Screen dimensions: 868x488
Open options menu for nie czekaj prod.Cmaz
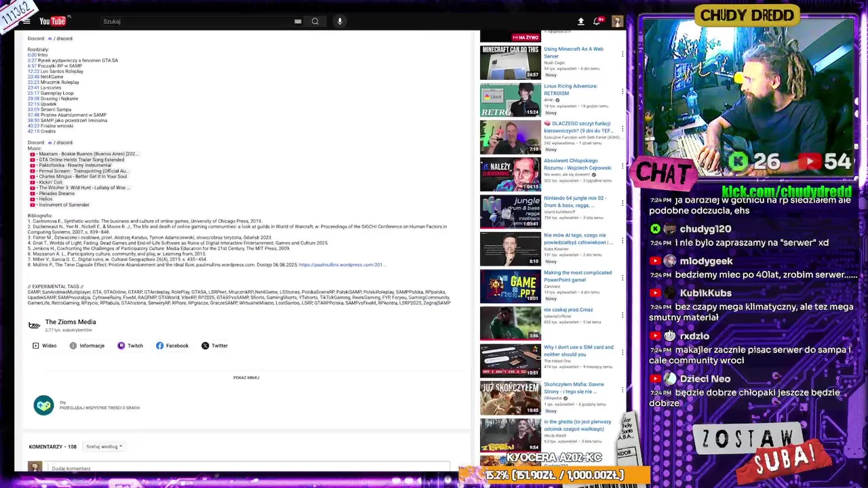(x=623, y=315)
